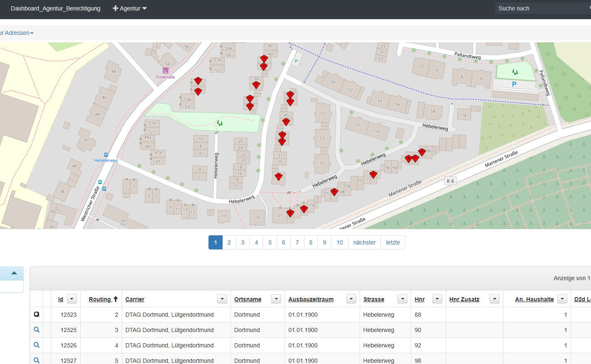Open the Agentur menu in navbar
Image resolution: width=591 pixels, height=364 pixels.
[130, 8]
